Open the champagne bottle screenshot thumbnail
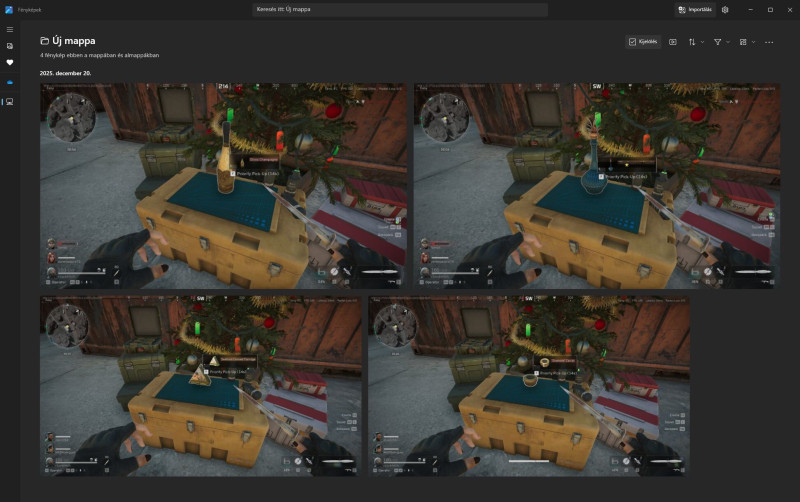 pos(223,186)
